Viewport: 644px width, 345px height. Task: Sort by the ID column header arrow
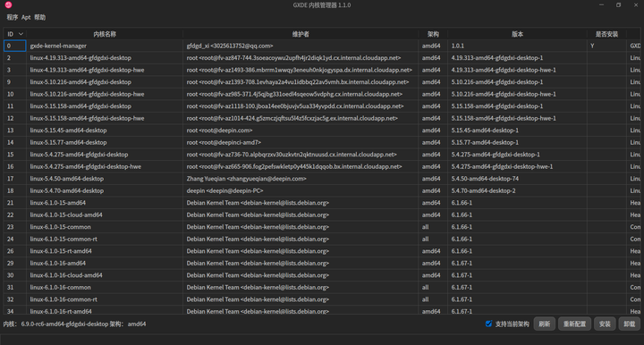tap(21, 34)
